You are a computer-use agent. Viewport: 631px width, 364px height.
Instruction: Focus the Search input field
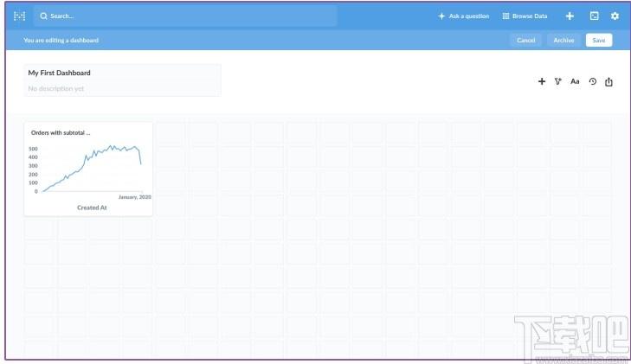click(184, 16)
